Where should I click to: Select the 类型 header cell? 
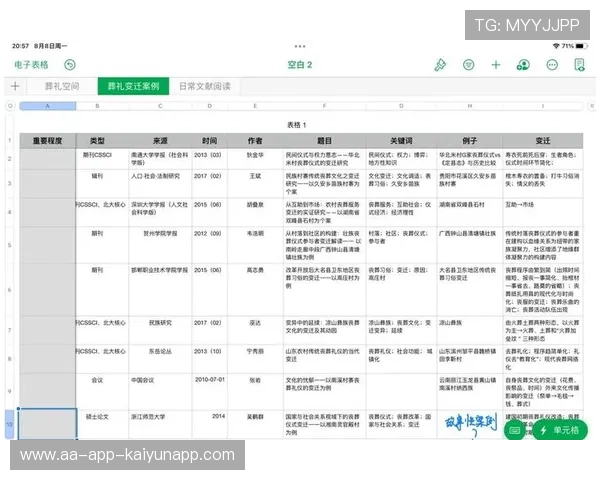coord(97,141)
